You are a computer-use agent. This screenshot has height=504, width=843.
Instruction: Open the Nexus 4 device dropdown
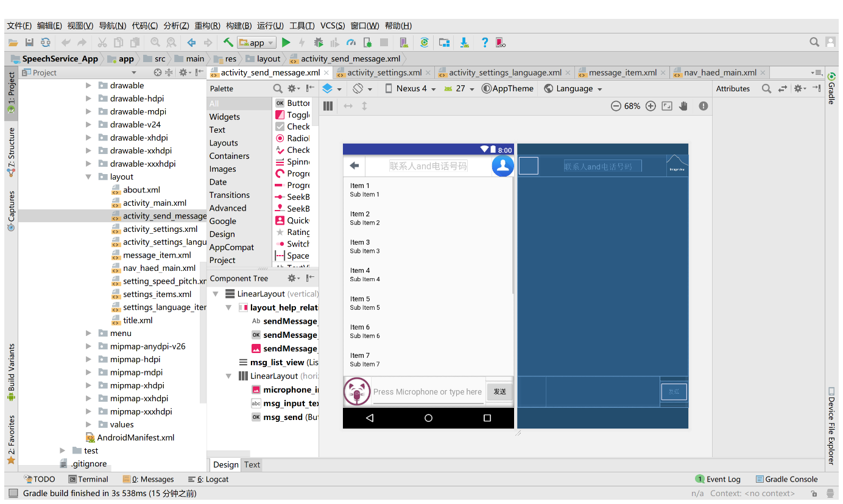pos(411,89)
